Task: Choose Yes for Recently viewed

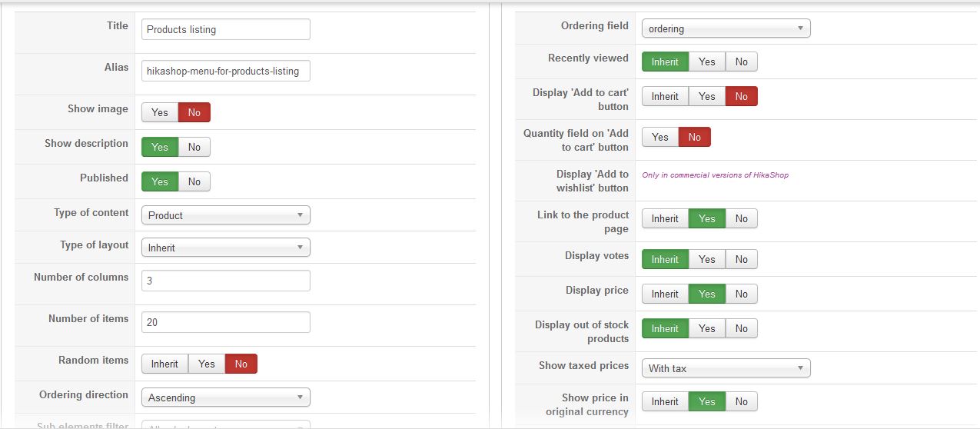Action: click(x=706, y=62)
